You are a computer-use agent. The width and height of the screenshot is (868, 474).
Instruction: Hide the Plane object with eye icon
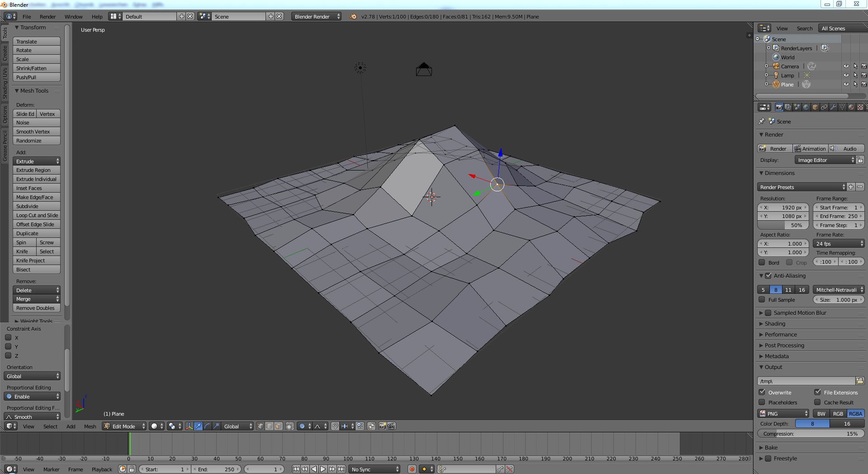[846, 84]
